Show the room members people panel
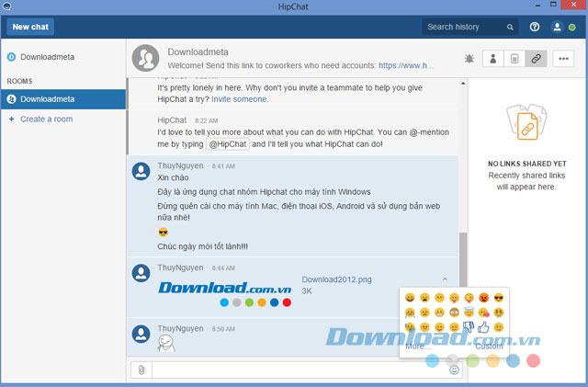588x387 pixels. 493,59
